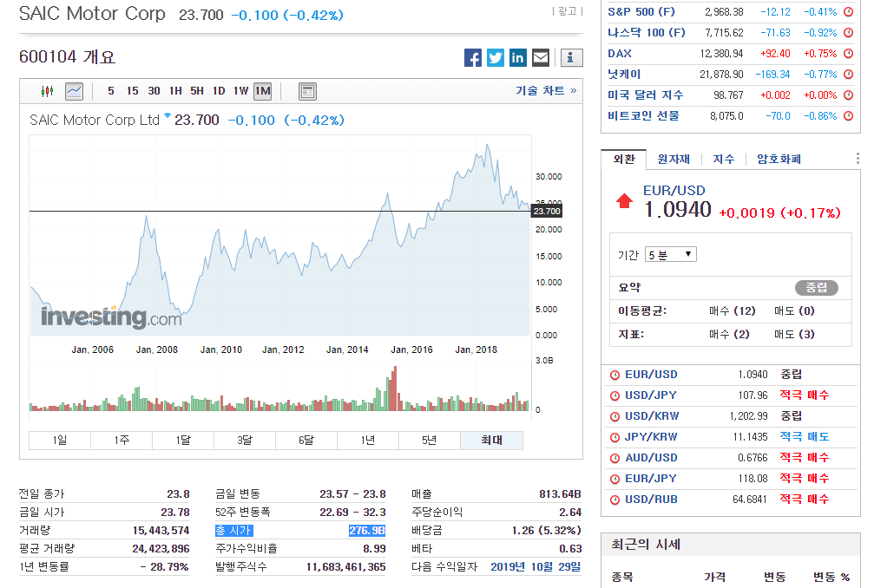Open the 비트코인 선물 quote link
This screenshot has height=588, width=874.
(x=643, y=116)
